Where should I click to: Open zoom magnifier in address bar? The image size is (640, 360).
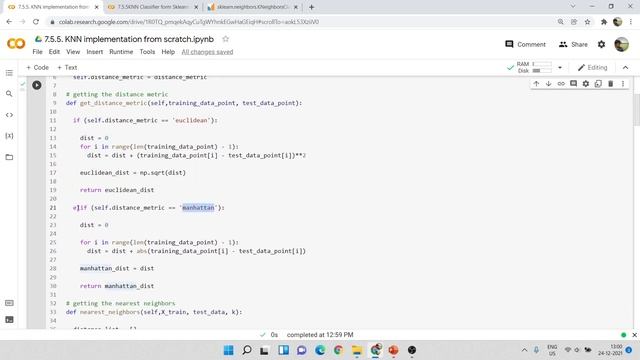point(560,22)
